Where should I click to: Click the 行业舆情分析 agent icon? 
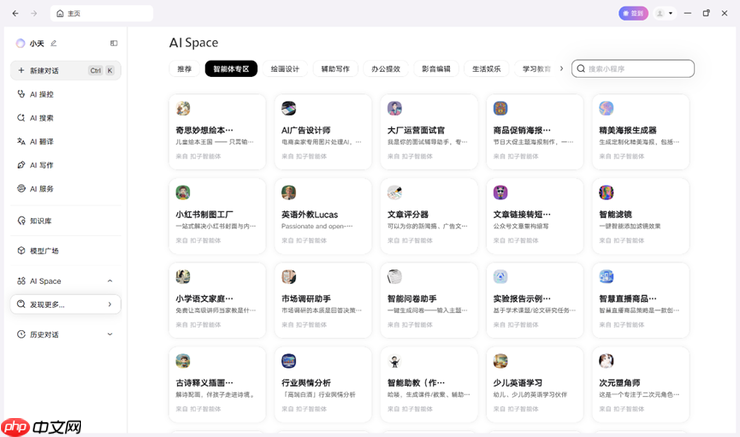(289, 361)
